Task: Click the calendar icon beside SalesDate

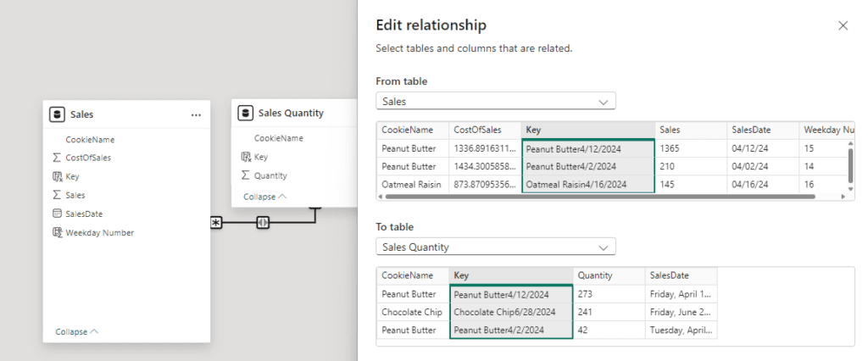Action: tap(57, 214)
